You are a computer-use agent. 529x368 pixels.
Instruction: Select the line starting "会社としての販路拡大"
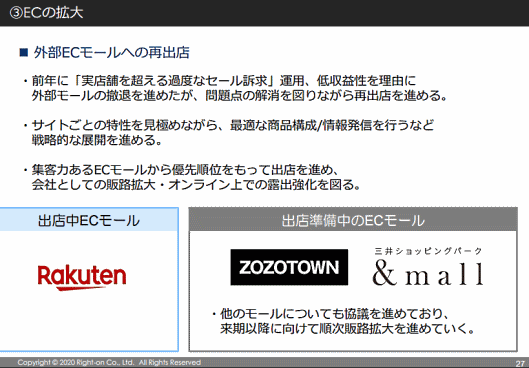coord(196,185)
